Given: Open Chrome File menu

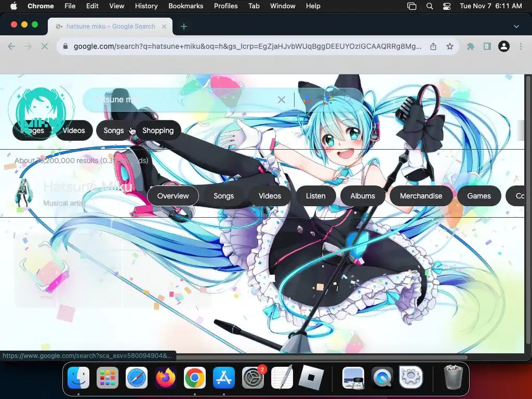Looking at the screenshot, I should click(x=70, y=6).
